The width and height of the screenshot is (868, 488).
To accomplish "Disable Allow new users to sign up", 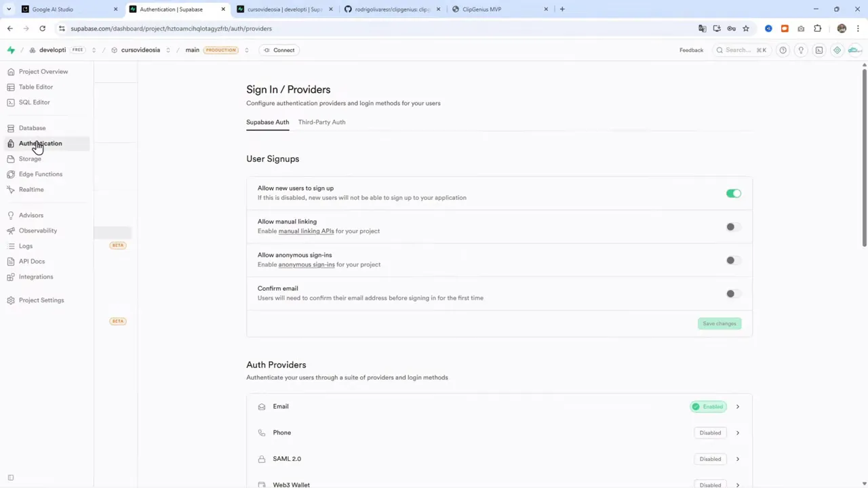I will (x=734, y=193).
